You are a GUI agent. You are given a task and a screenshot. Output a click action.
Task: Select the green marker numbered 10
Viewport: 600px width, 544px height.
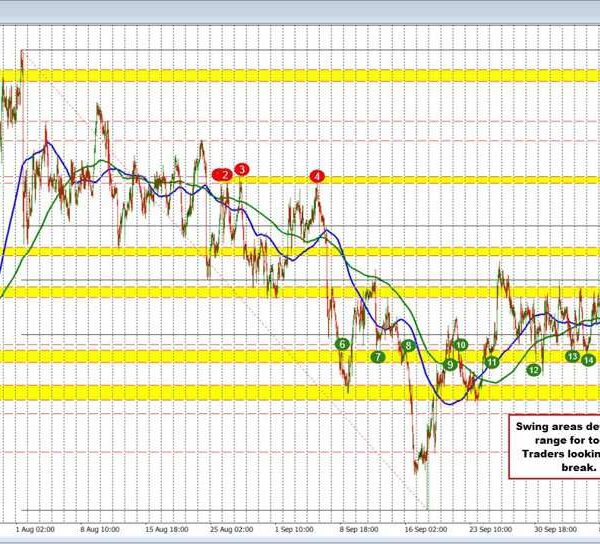[461, 344]
